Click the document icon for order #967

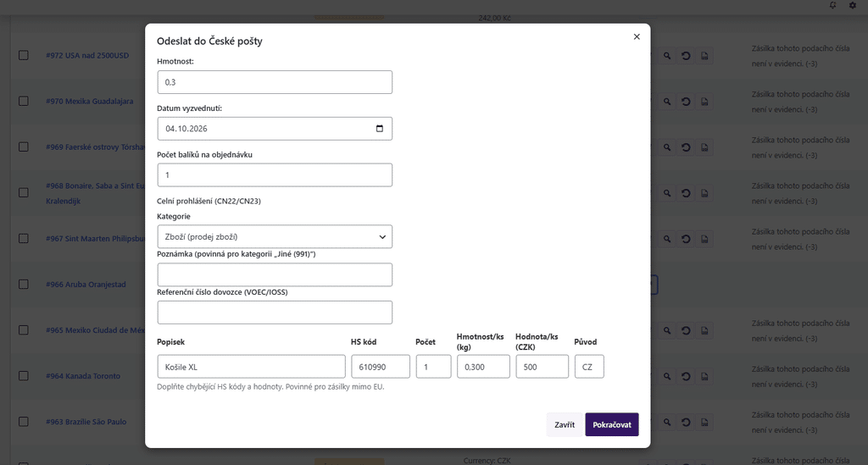click(704, 239)
